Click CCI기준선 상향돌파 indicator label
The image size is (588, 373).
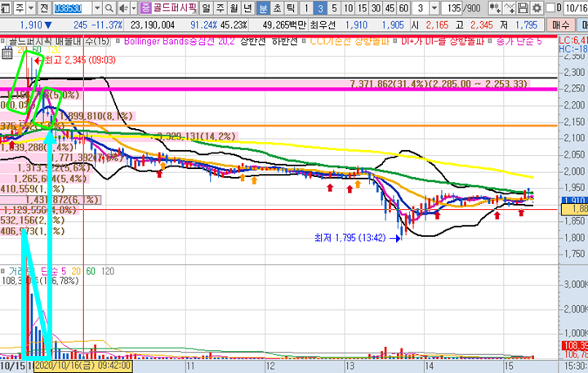pyautogui.click(x=350, y=41)
